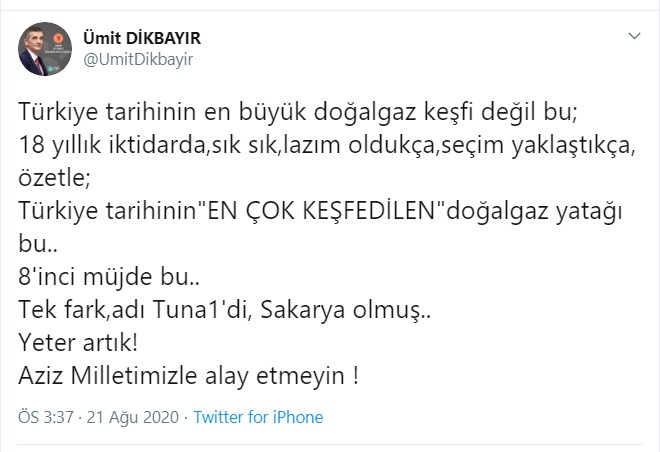Open the Twitter for iPhone source link
This screenshot has width=660, height=452.
[258, 417]
